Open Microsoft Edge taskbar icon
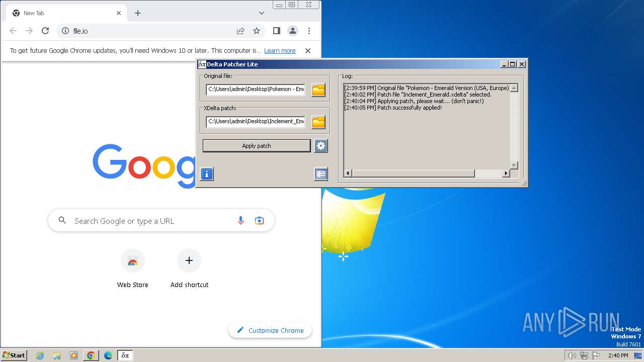Screen dimensions: 644x362 [x=108, y=355]
